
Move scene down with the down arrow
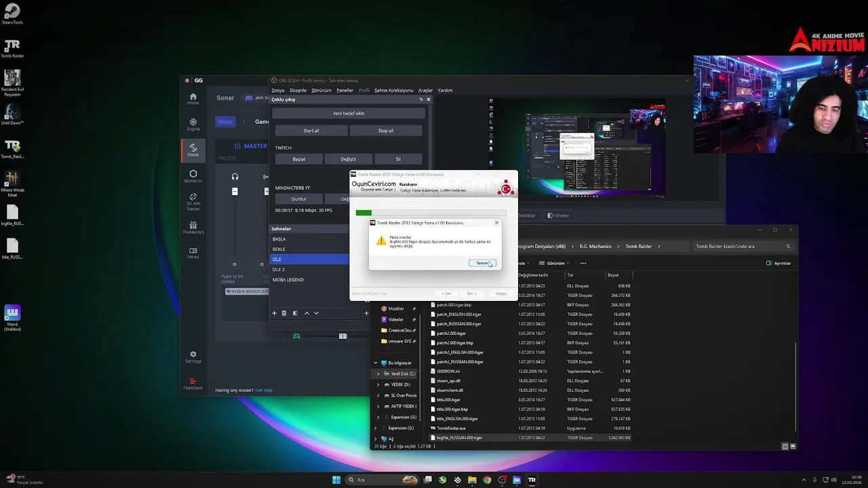click(x=316, y=313)
